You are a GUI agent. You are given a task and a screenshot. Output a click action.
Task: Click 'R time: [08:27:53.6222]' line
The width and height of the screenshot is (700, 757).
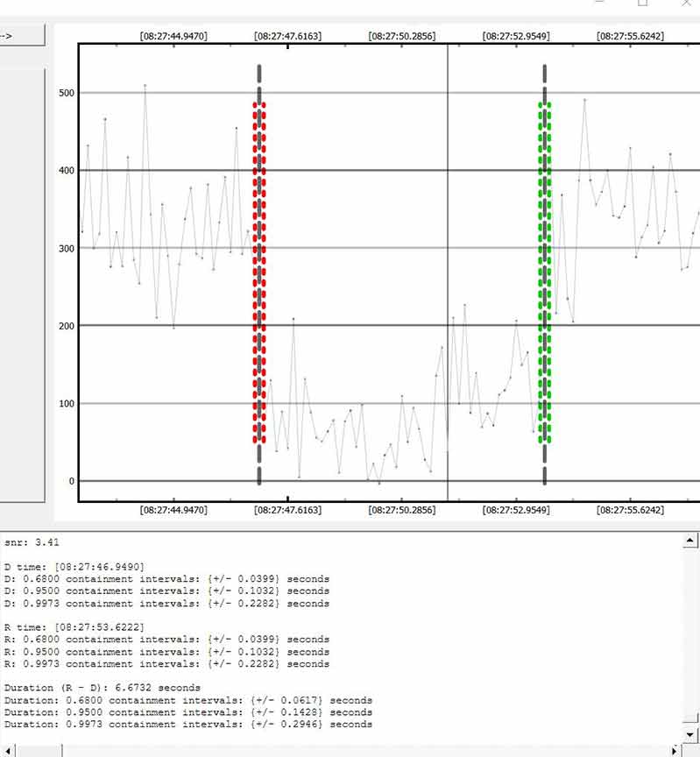[x=74, y=627]
